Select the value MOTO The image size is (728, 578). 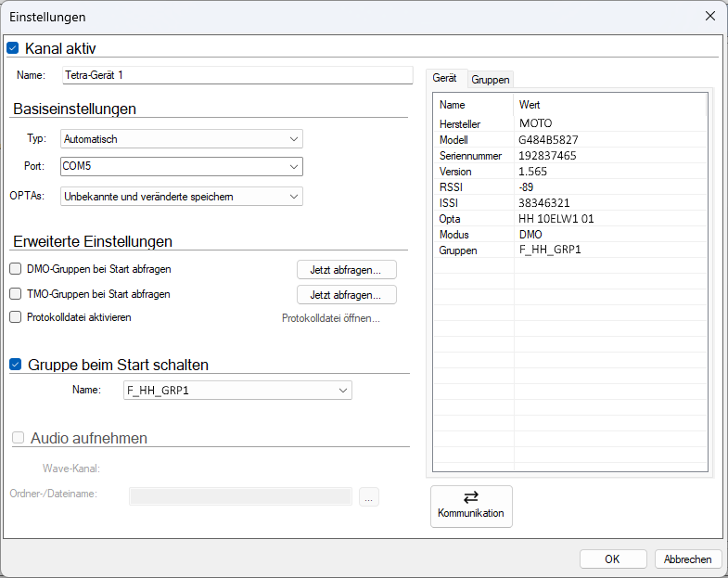point(535,123)
